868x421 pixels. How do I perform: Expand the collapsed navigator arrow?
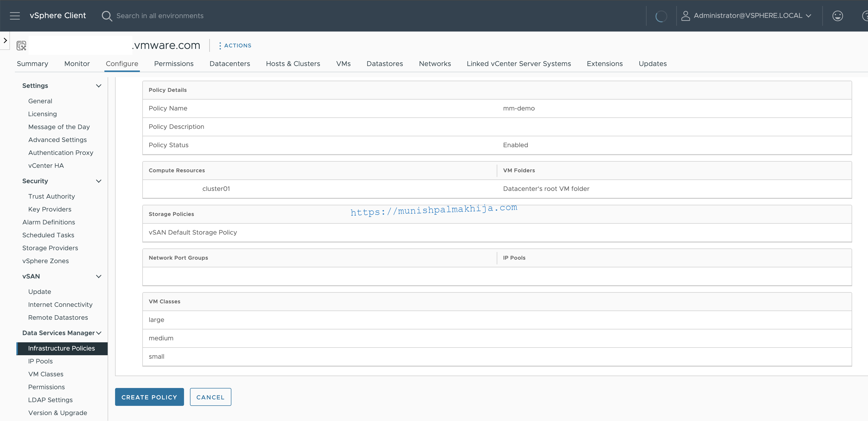click(5, 40)
